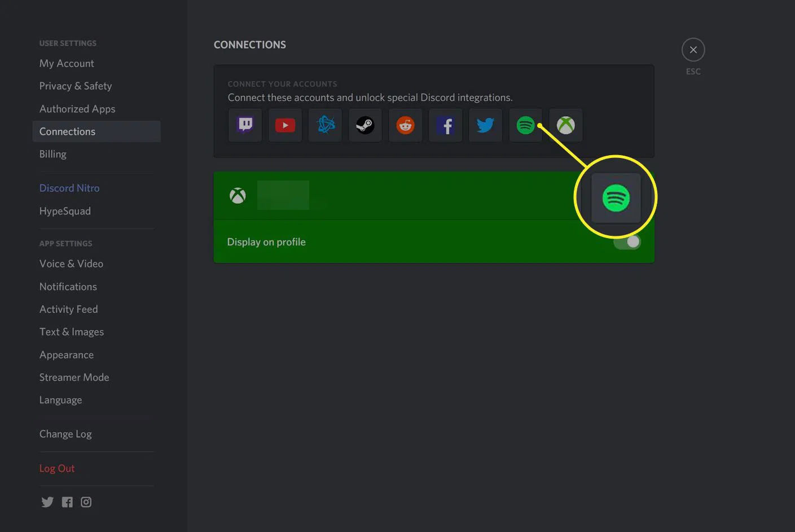Click the Xbox connection icon

click(565, 125)
